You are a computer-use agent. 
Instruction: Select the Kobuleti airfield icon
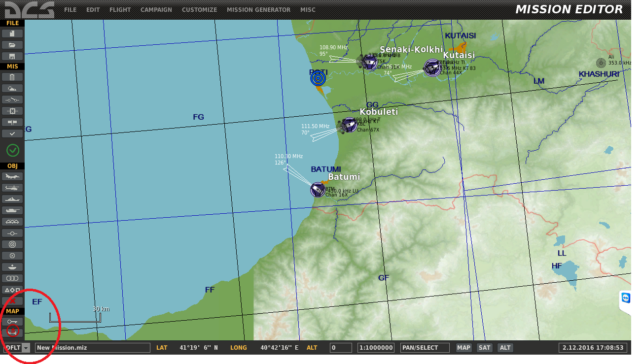pos(349,125)
